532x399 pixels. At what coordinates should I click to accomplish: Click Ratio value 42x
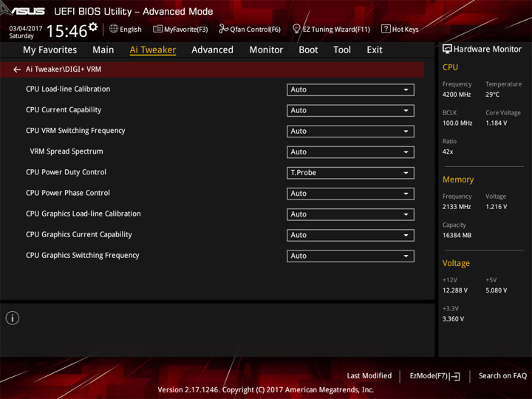pos(448,151)
